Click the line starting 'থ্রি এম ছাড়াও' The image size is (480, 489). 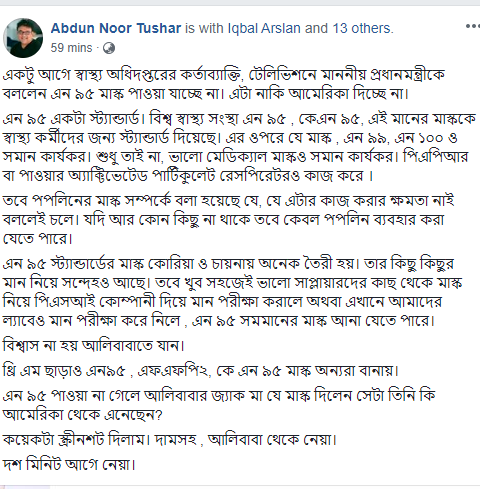point(201,370)
